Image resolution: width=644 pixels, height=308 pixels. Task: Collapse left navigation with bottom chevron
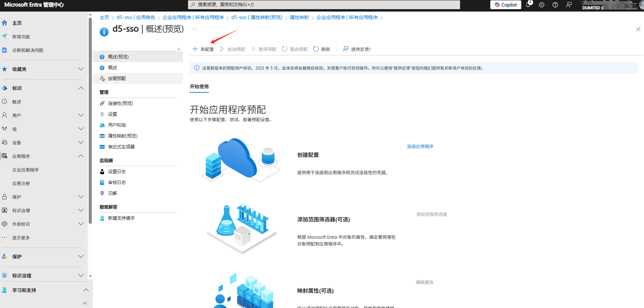click(x=85, y=303)
